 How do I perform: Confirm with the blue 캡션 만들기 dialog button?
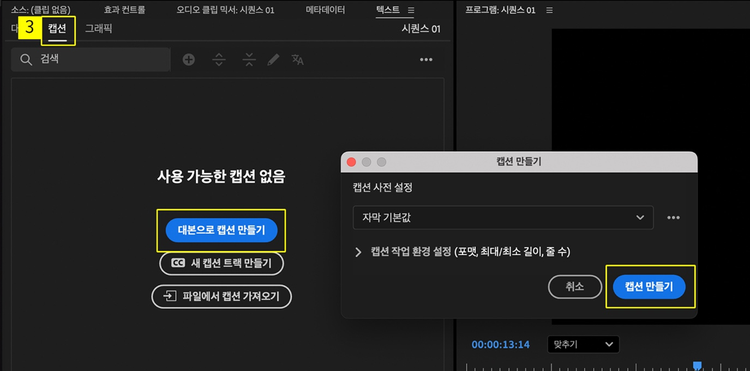649,286
